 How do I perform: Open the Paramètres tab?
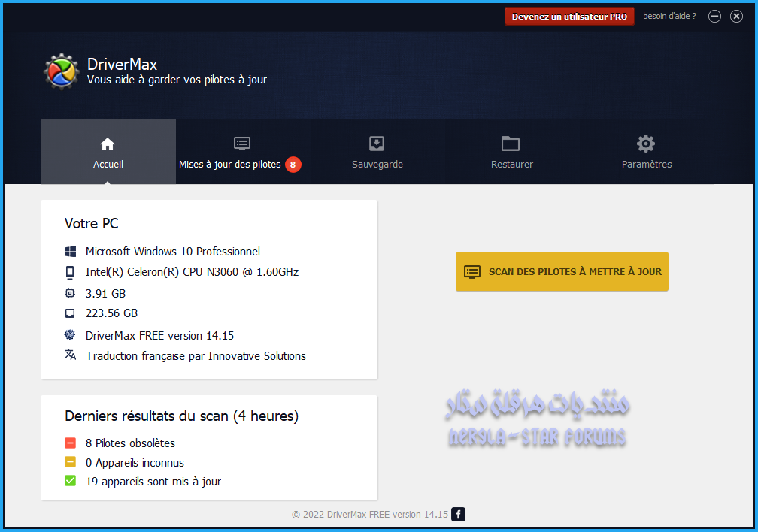(x=647, y=152)
